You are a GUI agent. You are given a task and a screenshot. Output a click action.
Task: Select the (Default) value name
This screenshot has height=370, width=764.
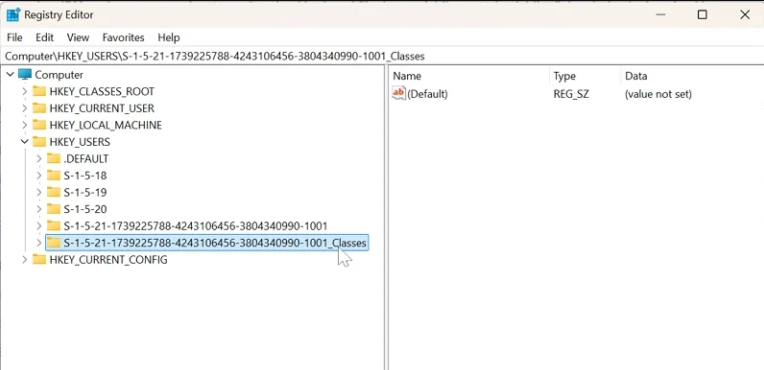pos(427,94)
